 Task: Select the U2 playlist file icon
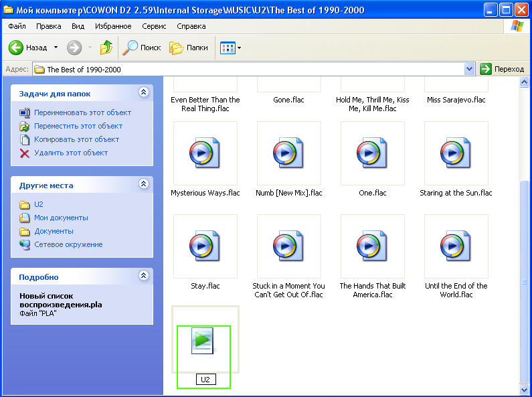pyautogui.click(x=203, y=341)
